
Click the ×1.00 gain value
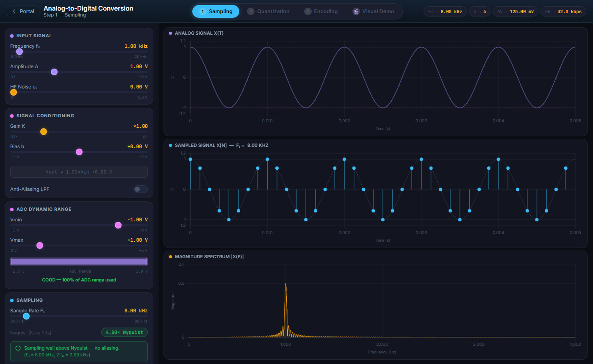click(x=140, y=126)
